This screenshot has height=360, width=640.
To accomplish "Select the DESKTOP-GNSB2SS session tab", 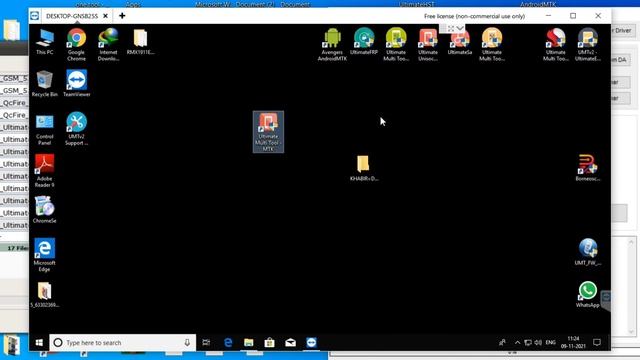I will [x=71, y=16].
